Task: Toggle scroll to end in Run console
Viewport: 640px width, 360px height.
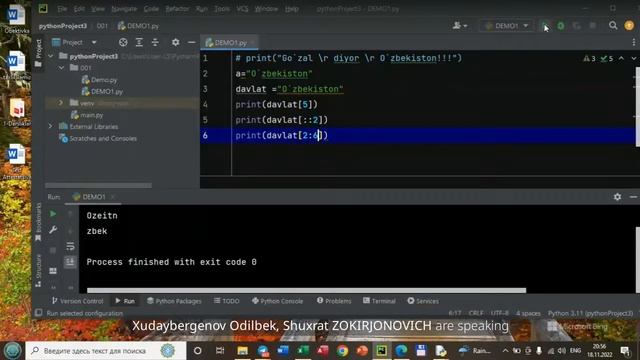Action: (x=70, y=262)
